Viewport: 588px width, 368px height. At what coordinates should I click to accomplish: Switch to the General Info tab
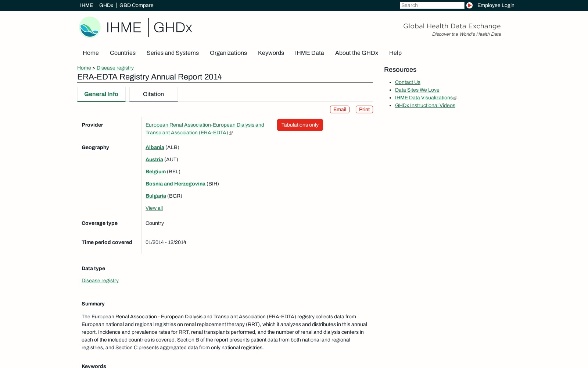101,94
